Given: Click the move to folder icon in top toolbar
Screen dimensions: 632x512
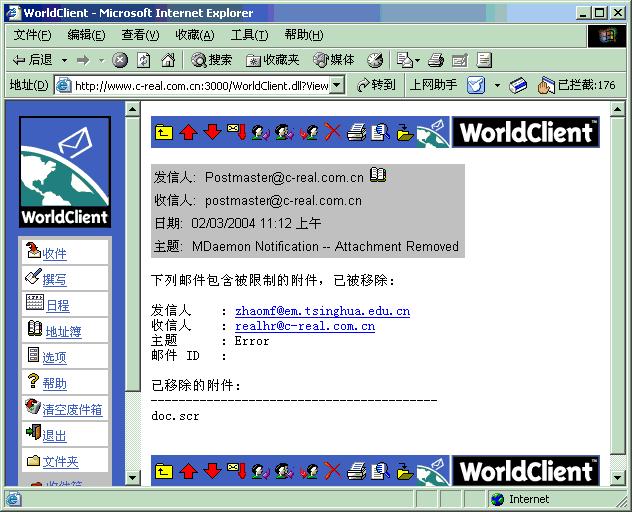Looking at the screenshot, I should click(405, 132).
